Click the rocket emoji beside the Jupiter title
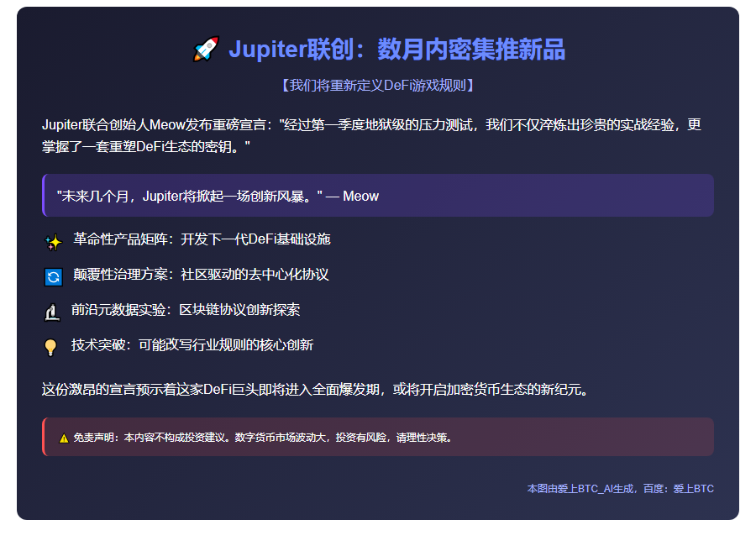The height and width of the screenshot is (546, 756). coord(207,50)
